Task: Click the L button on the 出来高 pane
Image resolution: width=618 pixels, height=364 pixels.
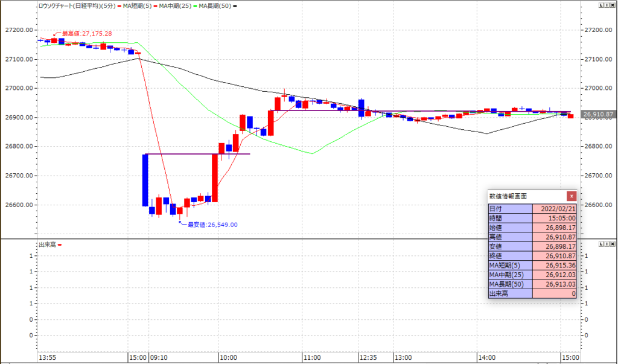Action: (x=600, y=244)
